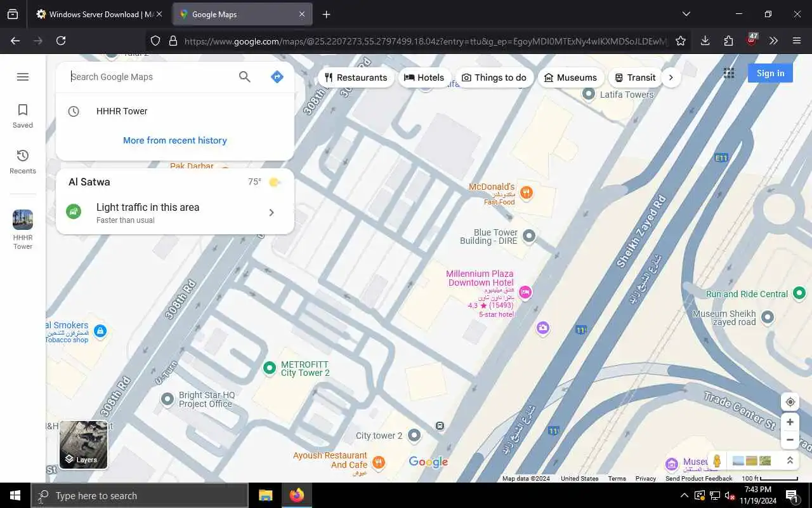Bookmark this page with star
The width and height of the screenshot is (812, 508).
[681, 41]
